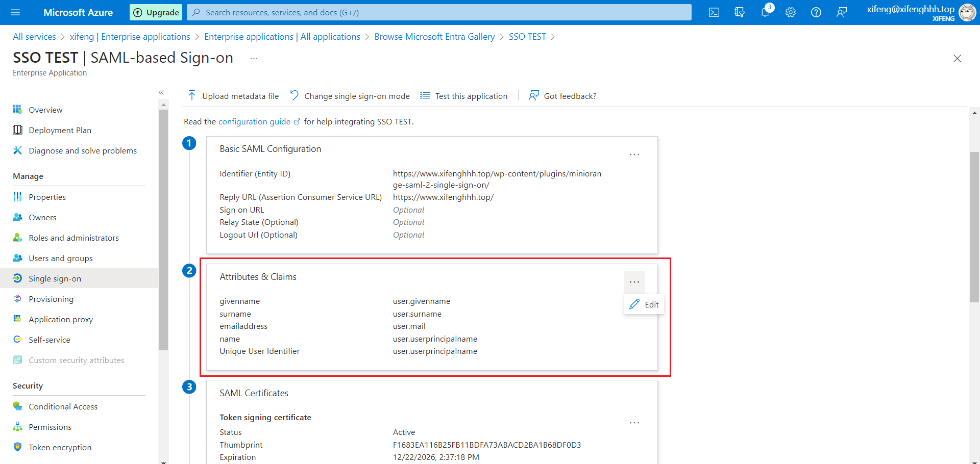Select Single sign-on menu item

(x=79, y=278)
